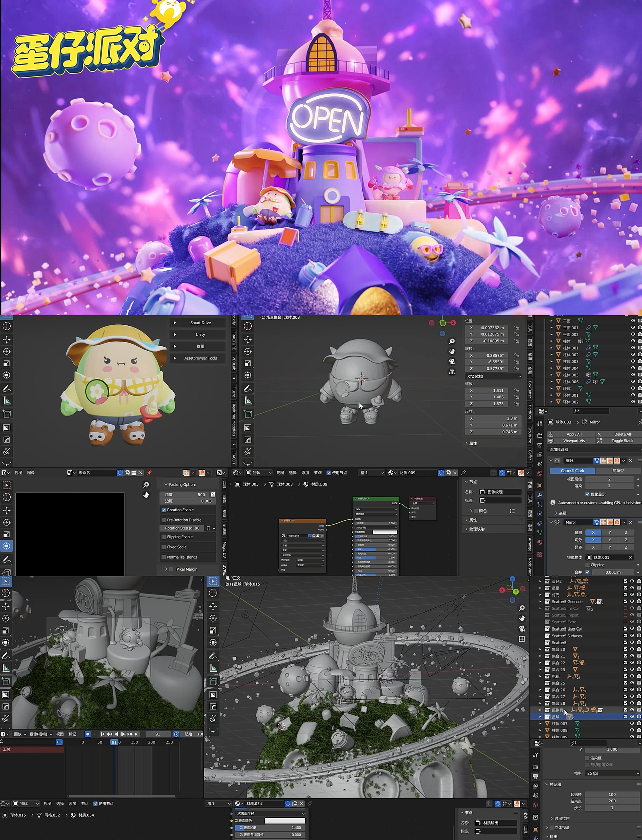The height and width of the screenshot is (840, 642).
Task: Clear mirror object 球体.001
Action: click(x=631, y=557)
